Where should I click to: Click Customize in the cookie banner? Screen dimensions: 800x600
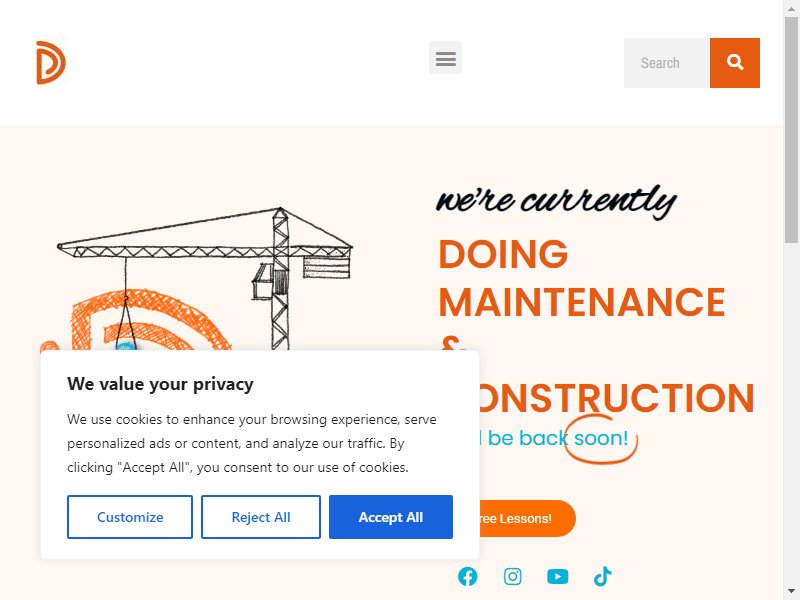point(130,517)
